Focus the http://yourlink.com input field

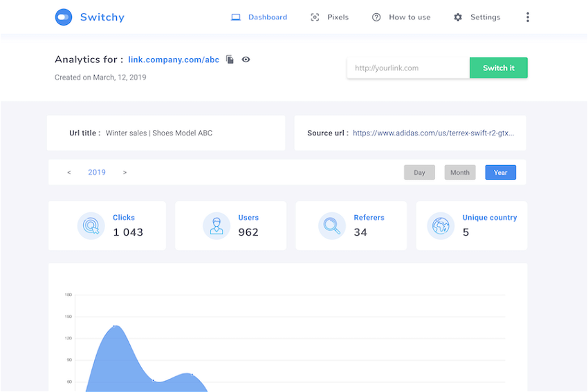point(408,68)
